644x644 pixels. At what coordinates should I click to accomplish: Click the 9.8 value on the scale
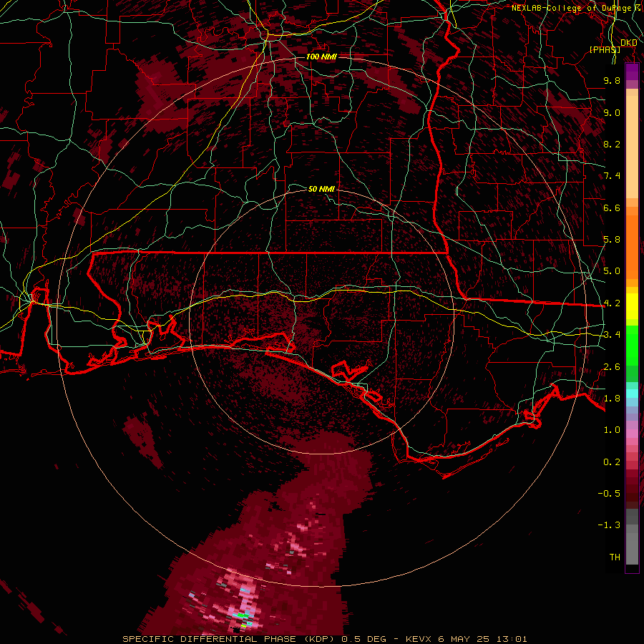click(x=612, y=80)
